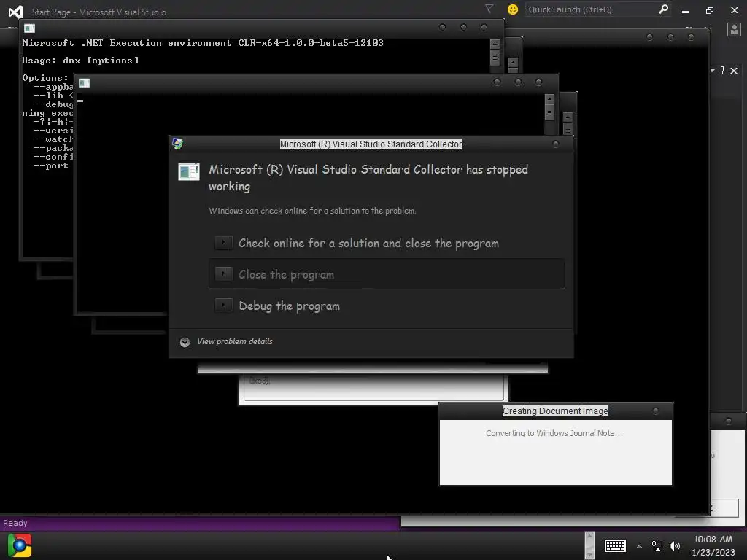The width and height of the screenshot is (747, 560).
Task: Restore down the Visual Studio window
Action: [709, 10]
